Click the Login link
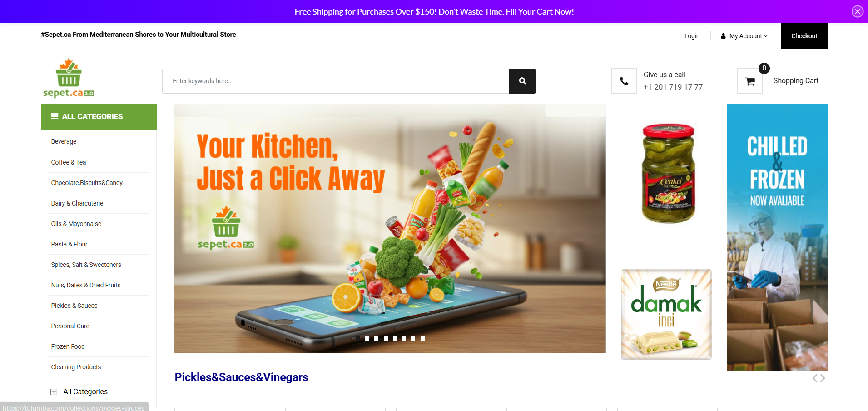The height and width of the screenshot is (411, 868). tap(692, 36)
